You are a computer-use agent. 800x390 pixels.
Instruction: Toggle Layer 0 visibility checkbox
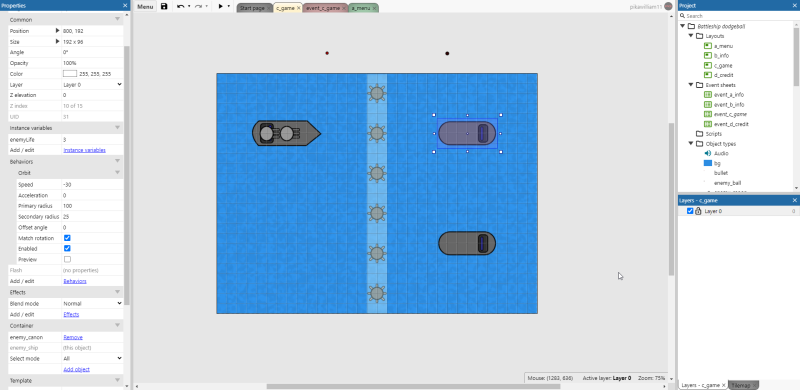690,211
